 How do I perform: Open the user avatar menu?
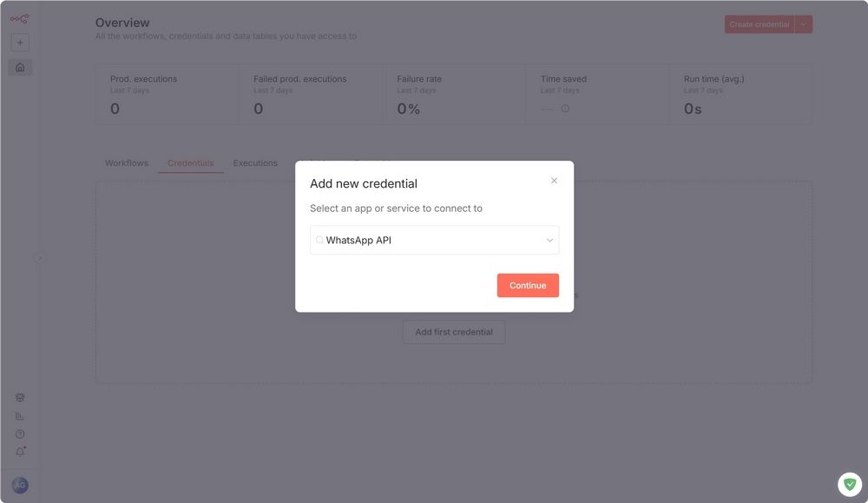[20, 485]
